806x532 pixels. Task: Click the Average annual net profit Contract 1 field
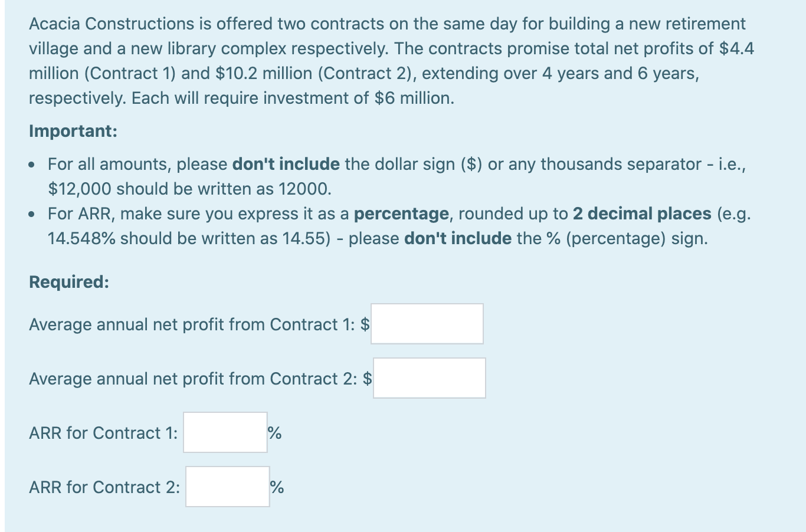tap(427, 323)
